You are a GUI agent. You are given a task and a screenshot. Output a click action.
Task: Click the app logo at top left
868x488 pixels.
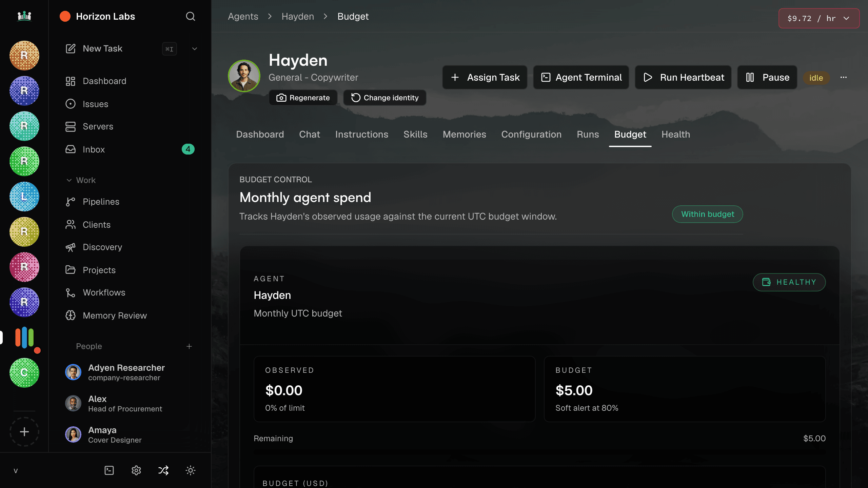24,16
